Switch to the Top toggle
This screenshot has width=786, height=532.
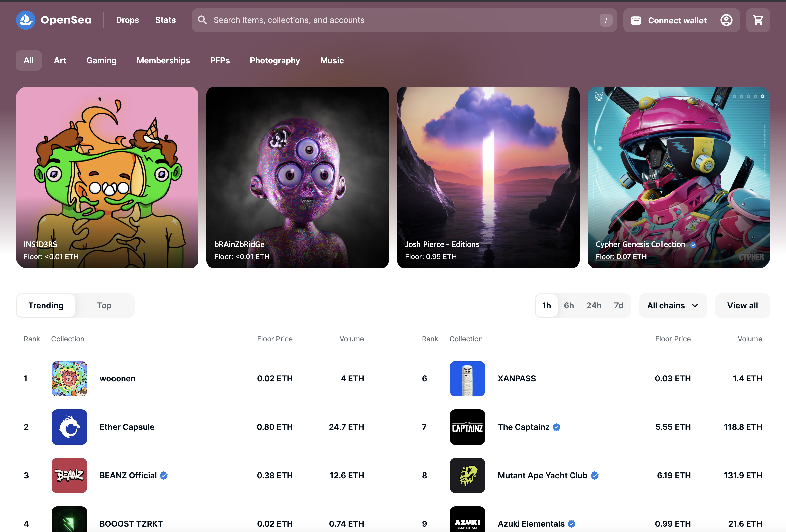tap(104, 306)
